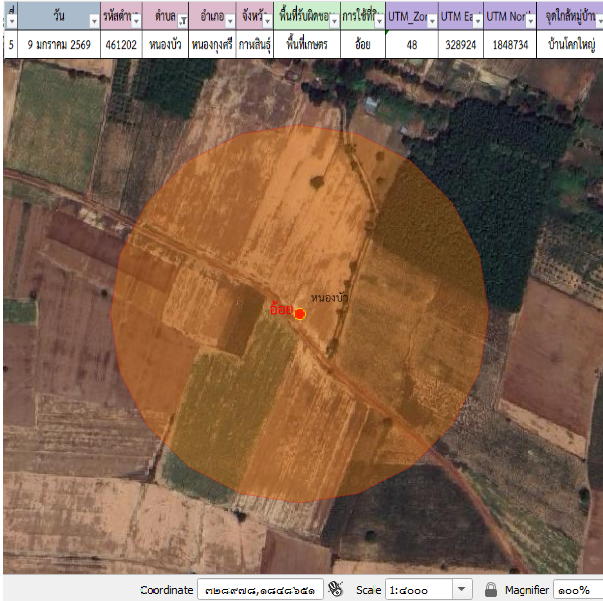Viewport: 603px width, 601px height.
Task: Select the UTM East cell 328924
Action: tap(460, 45)
